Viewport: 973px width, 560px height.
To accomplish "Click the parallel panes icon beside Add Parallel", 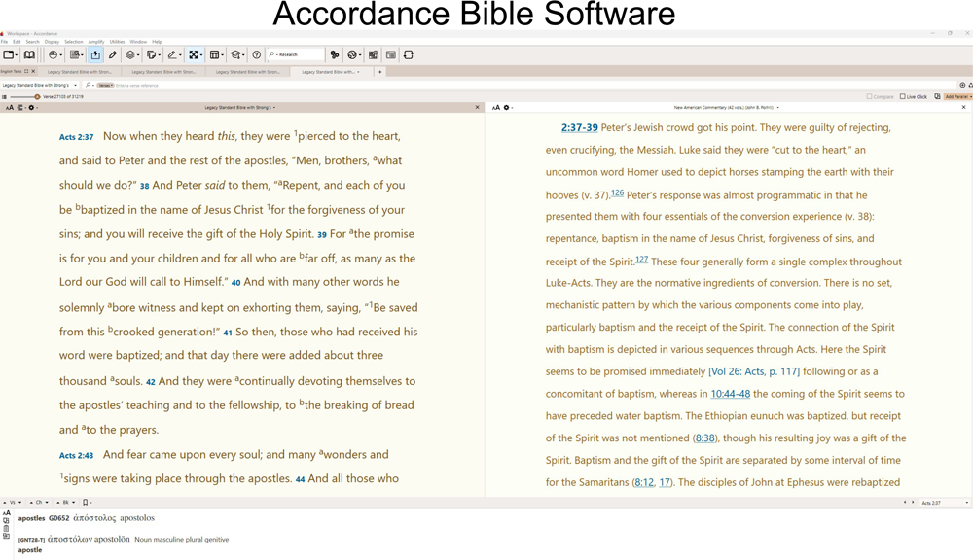I will 937,97.
